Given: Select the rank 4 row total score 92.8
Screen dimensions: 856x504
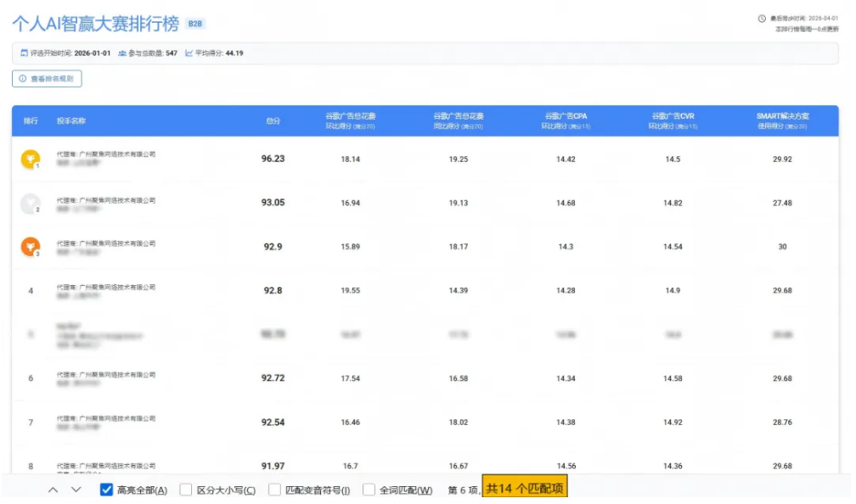Looking at the screenshot, I should coord(273,291).
